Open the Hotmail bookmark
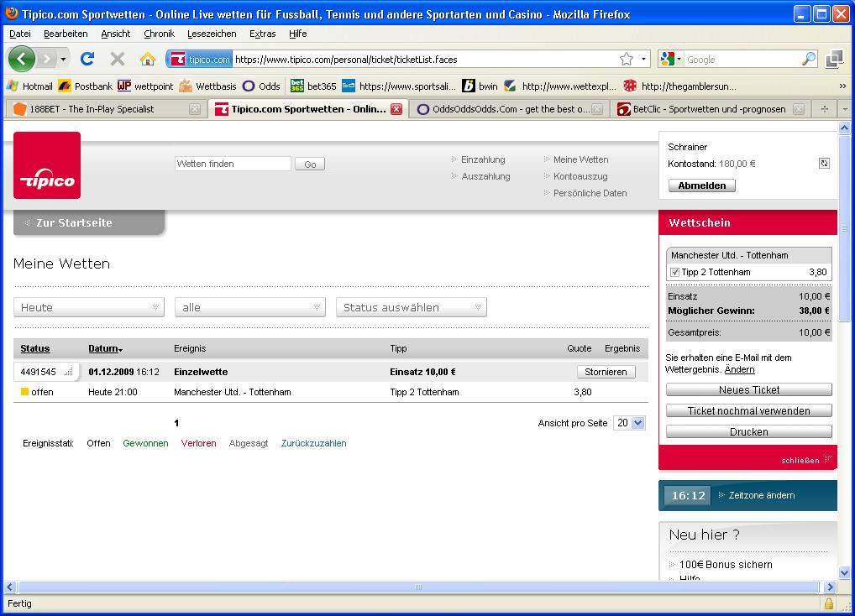The image size is (855, 616). [x=30, y=86]
